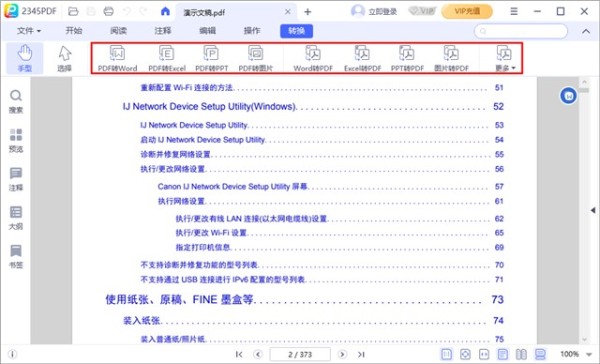Click the grey VIP badge

[x=422, y=11]
